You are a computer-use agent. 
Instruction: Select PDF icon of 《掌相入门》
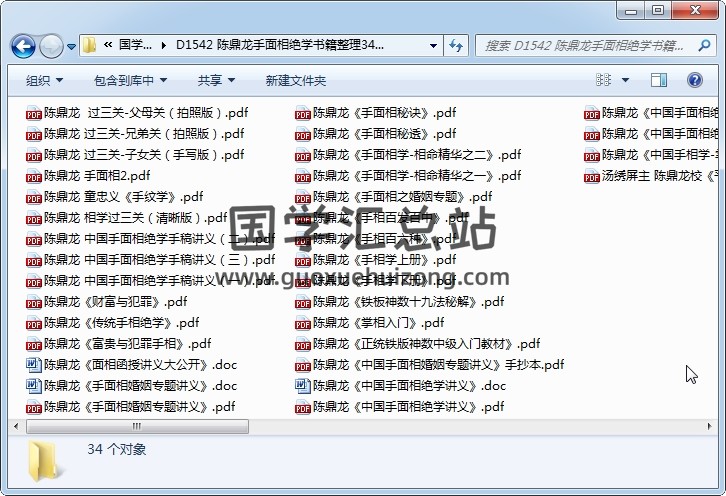coord(302,323)
